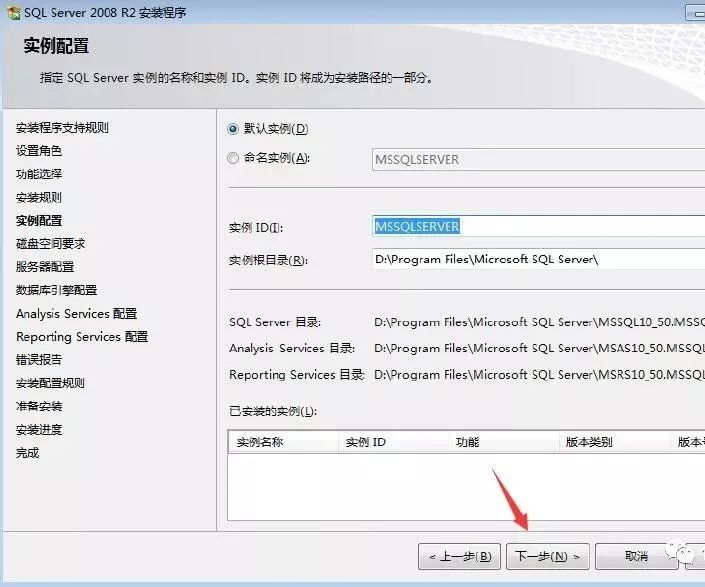
Task: Select 功能选择 step in sidebar
Action: [39, 174]
